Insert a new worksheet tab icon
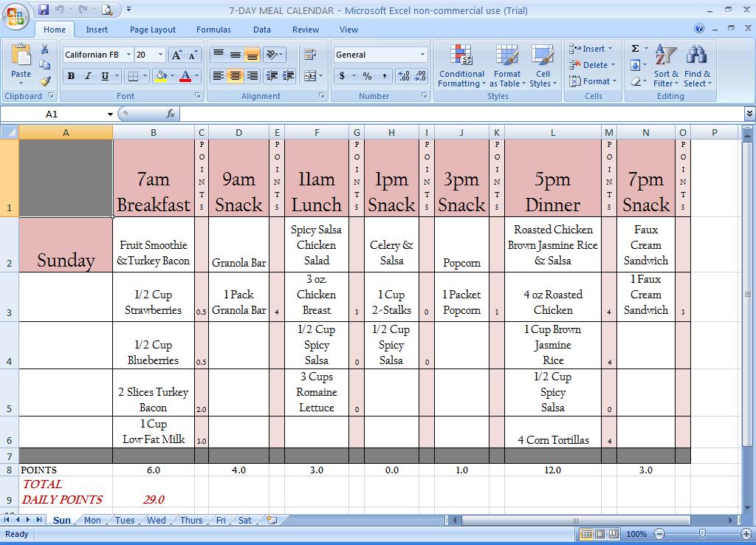 pos(272,520)
